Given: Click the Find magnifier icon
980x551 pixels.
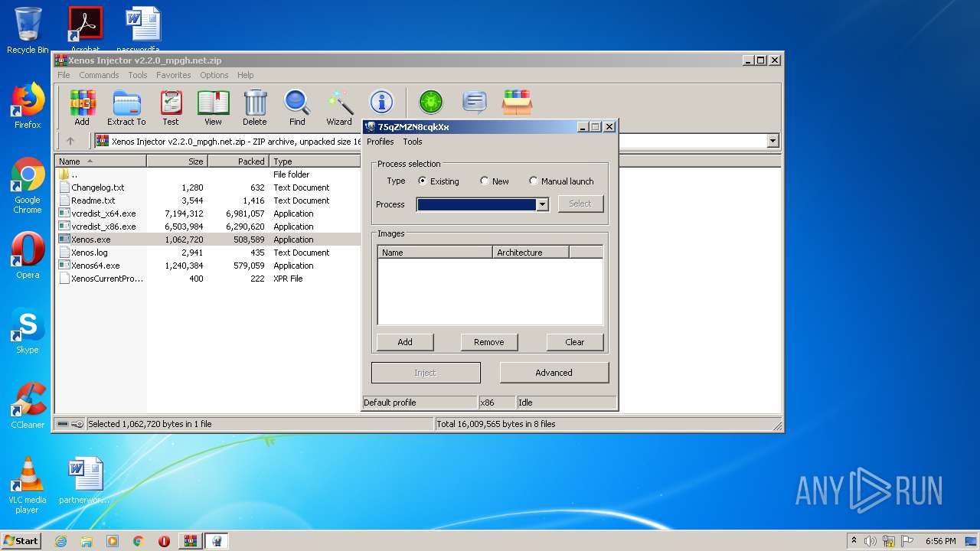Looking at the screenshot, I should tap(297, 107).
